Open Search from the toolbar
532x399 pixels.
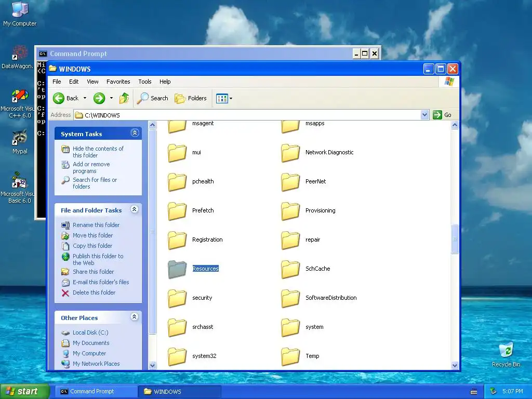click(153, 98)
